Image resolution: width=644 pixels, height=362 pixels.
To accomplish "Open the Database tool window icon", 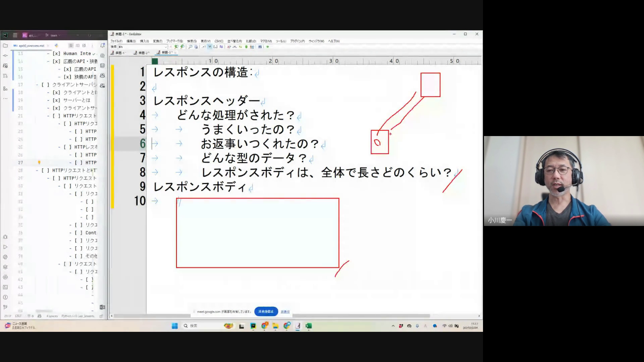I will point(103,66).
